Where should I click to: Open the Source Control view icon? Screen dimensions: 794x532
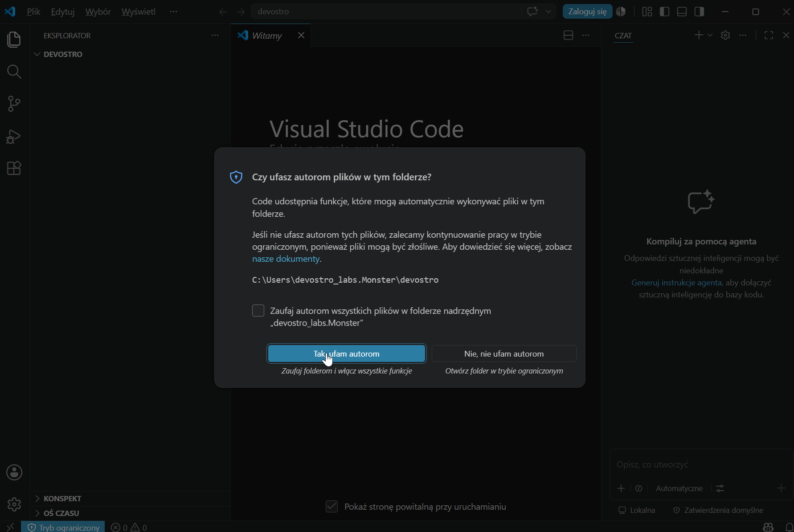(x=14, y=104)
